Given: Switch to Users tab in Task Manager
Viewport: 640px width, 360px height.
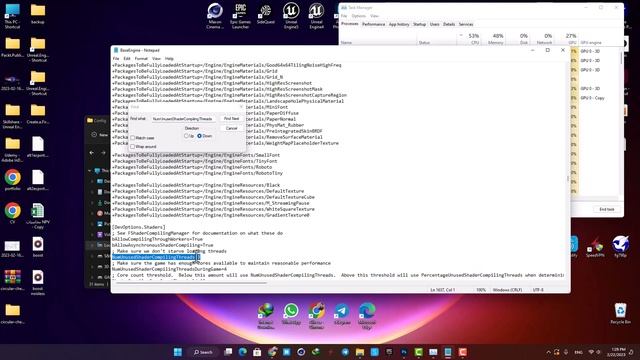Looking at the screenshot, I should click(434, 24).
